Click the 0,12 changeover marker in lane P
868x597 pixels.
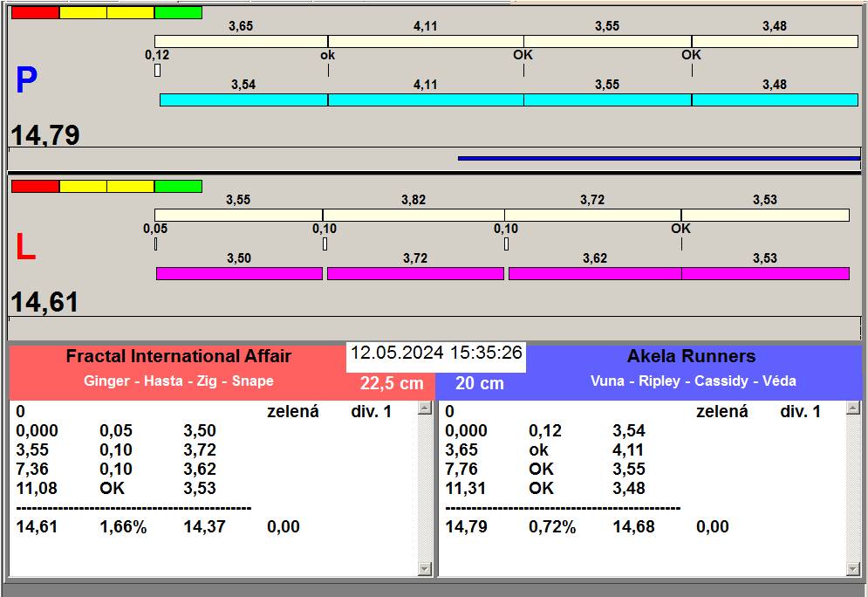(x=157, y=71)
